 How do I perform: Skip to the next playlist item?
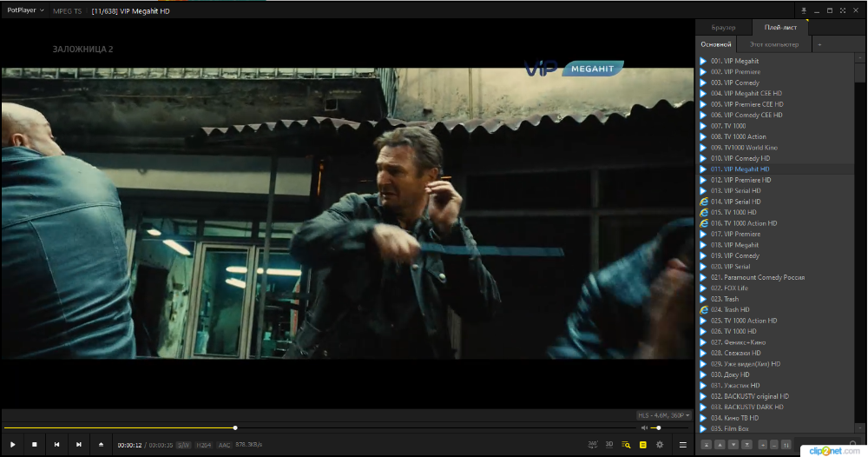[79, 444]
